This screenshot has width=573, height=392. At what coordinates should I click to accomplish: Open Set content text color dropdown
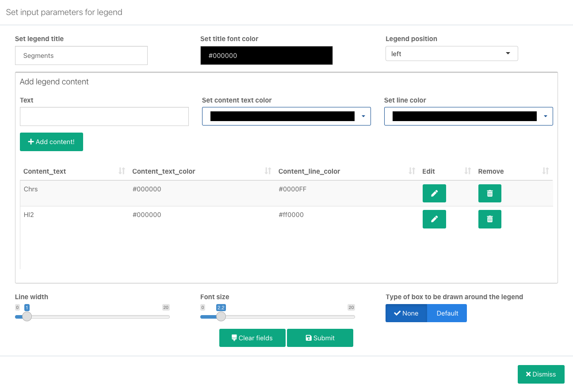[x=286, y=116]
